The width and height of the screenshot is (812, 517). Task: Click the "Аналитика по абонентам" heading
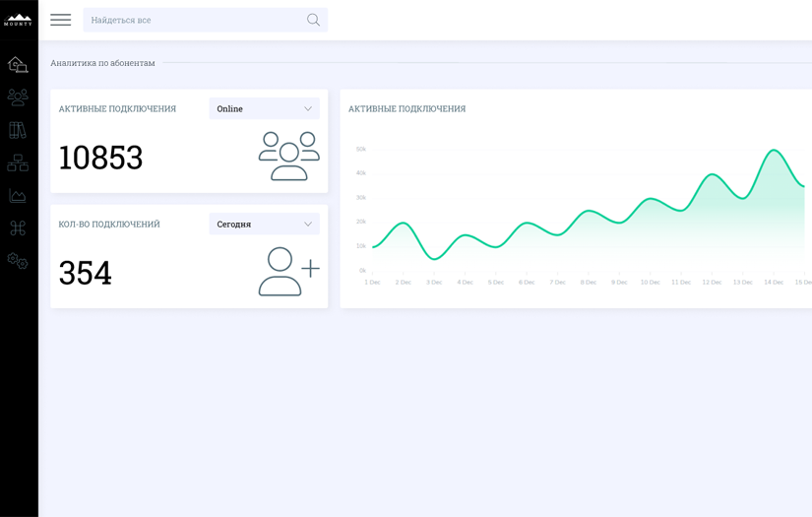click(x=102, y=63)
